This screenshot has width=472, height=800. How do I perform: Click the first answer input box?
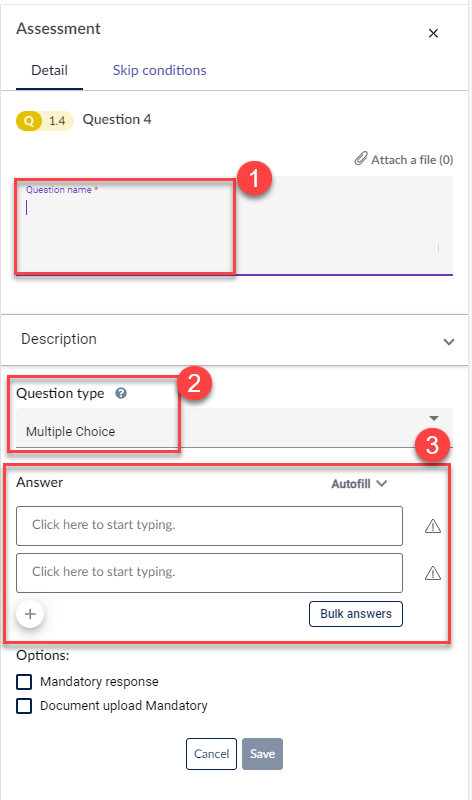pos(209,526)
